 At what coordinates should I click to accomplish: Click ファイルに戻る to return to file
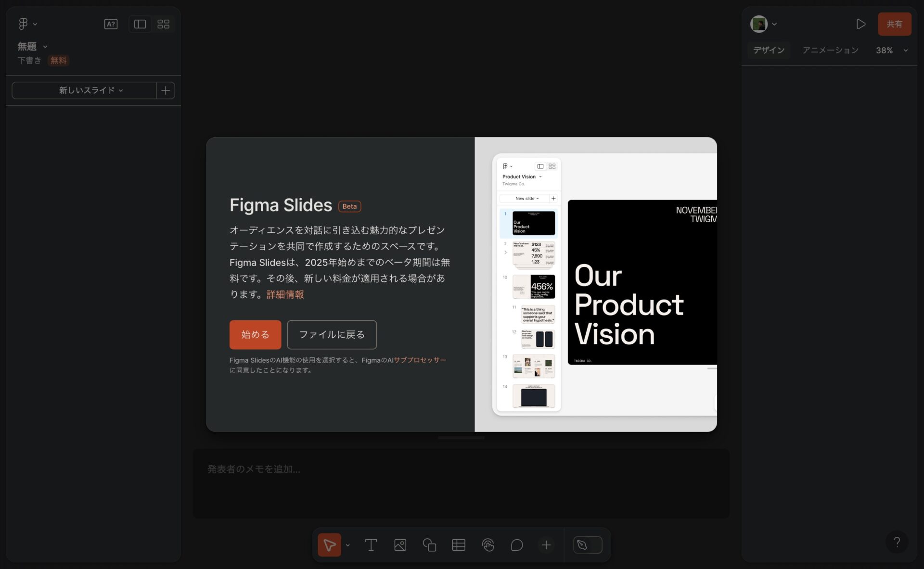[331, 334]
